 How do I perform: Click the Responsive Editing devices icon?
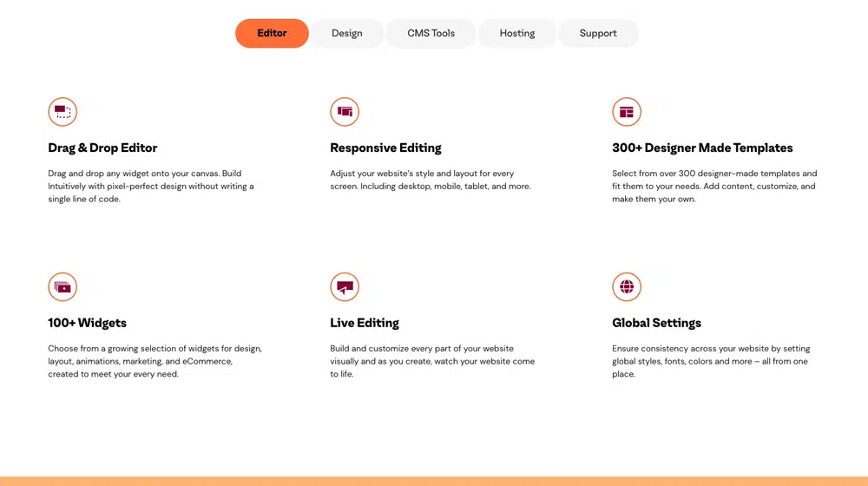coord(345,112)
